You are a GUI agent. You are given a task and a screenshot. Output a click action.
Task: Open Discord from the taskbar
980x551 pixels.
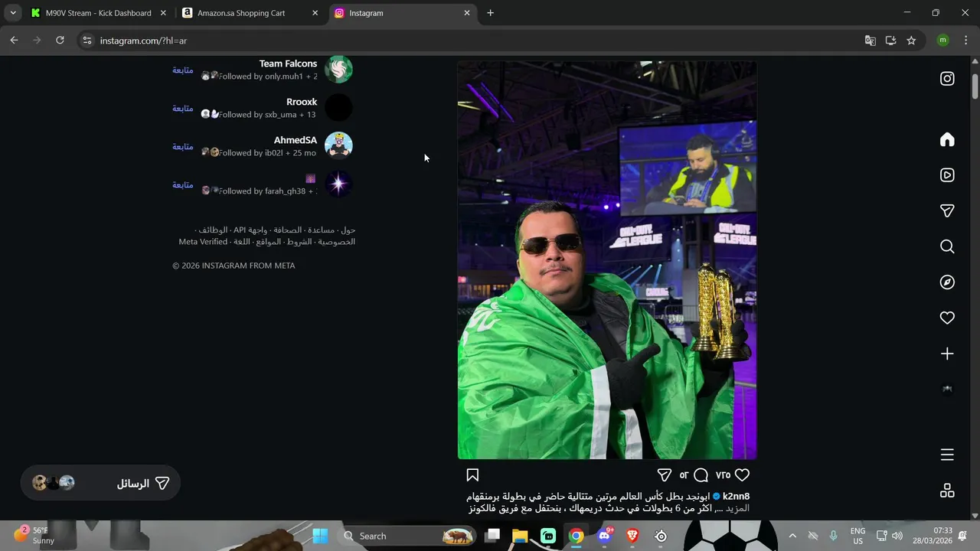point(604,536)
